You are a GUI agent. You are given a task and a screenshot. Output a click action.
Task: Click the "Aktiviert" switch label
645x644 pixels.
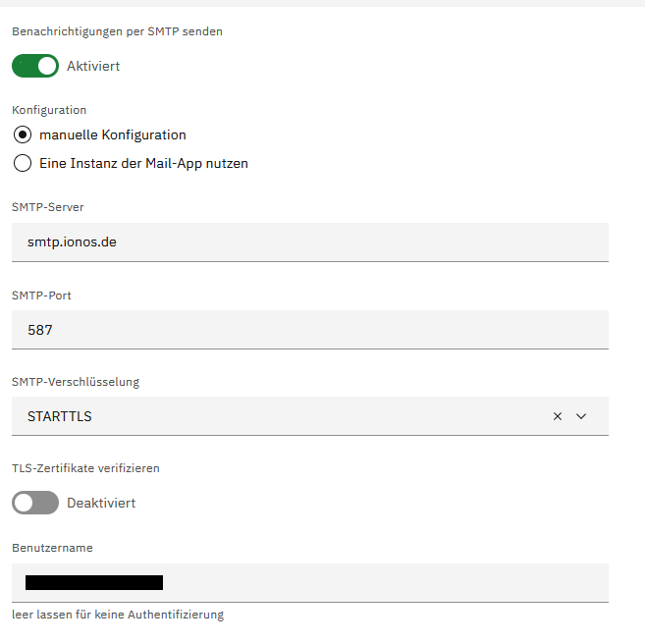[93, 66]
